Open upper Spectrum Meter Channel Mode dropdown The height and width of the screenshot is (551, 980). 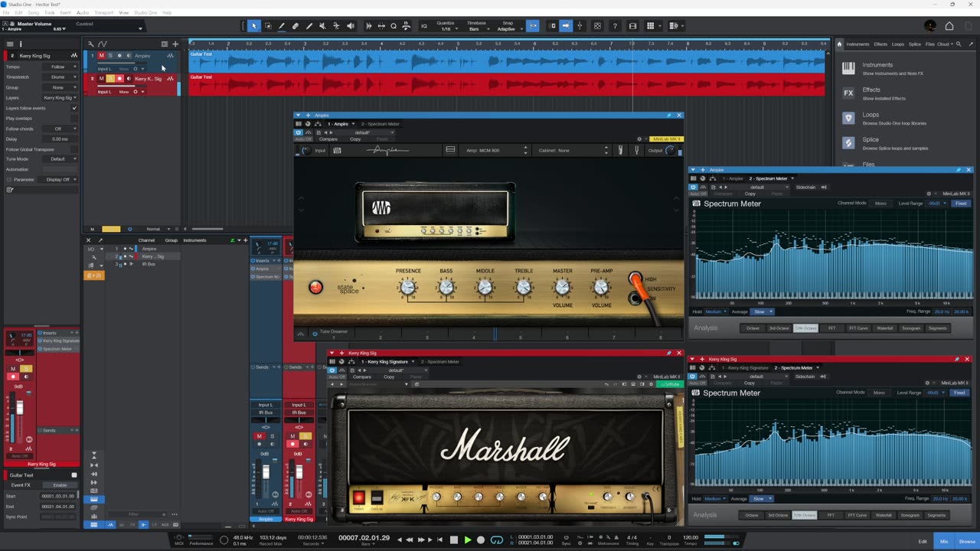[x=881, y=204]
